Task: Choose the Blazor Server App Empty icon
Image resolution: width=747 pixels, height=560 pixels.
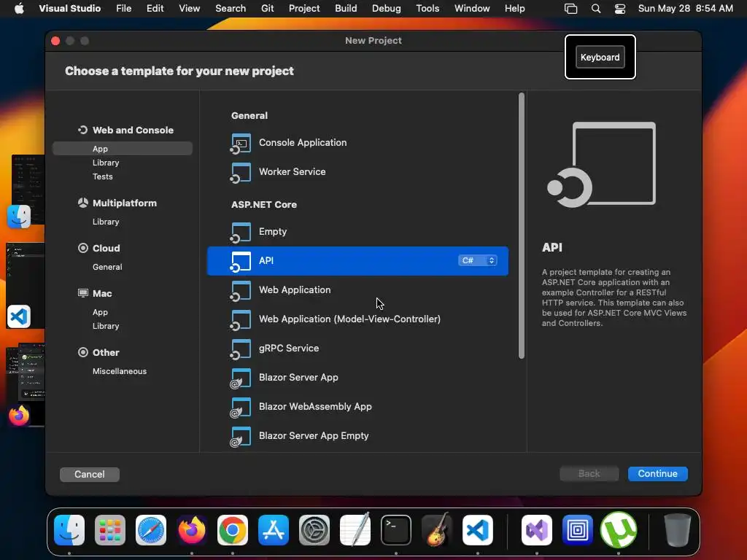Action: [241, 436]
